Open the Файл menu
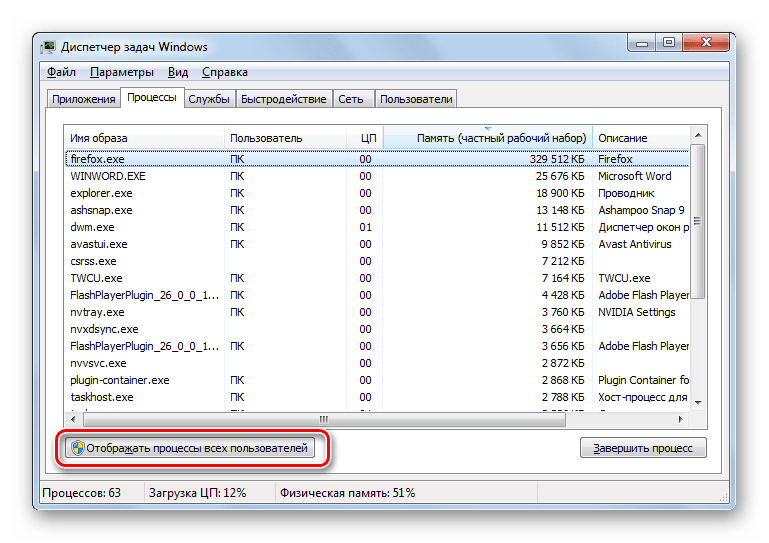 pos(61,72)
